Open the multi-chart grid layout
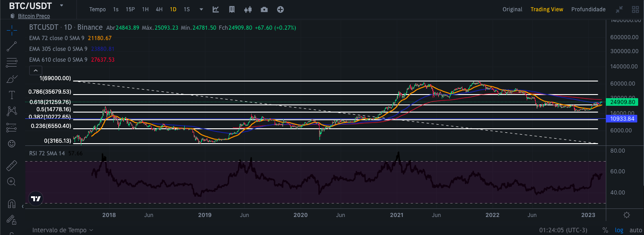The image size is (644, 235). 635,9
